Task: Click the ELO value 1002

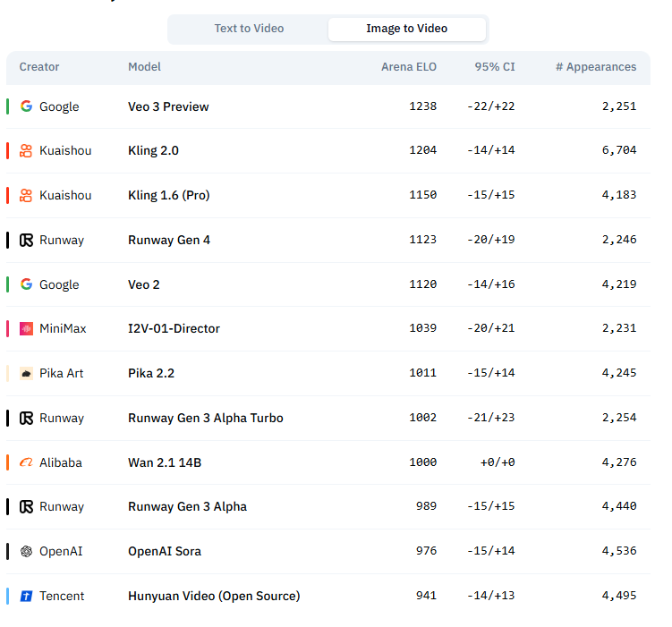Action: point(422,418)
